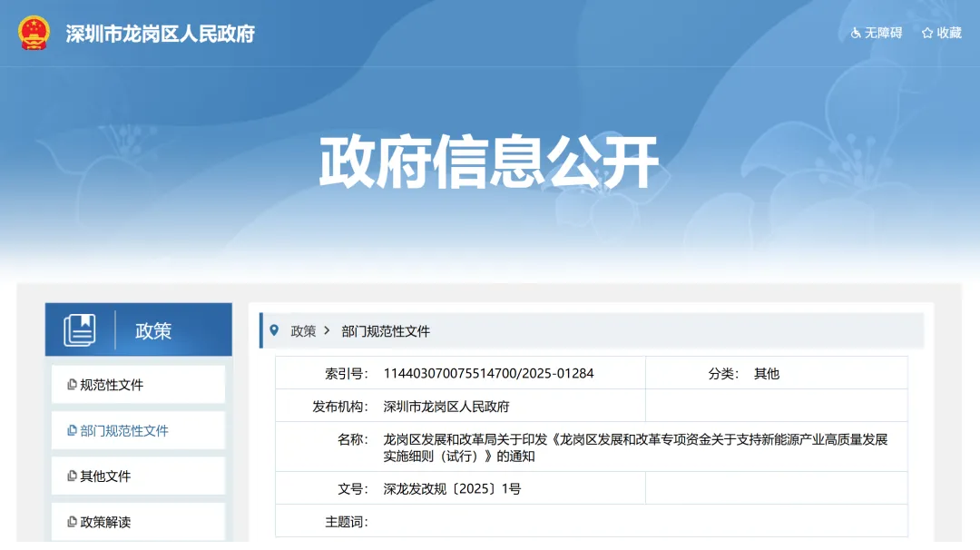Go to 政策 in the breadcrumb

[303, 331]
